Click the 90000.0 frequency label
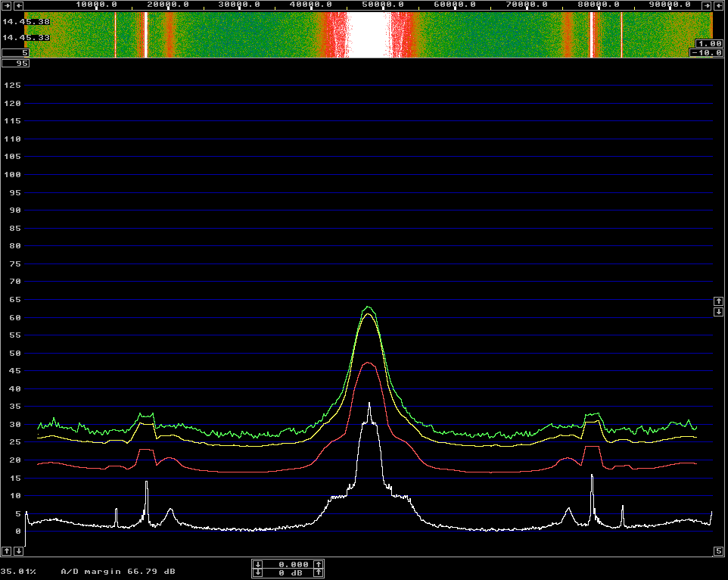Screen dimensions: 728x580 click(x=670, y=5)
